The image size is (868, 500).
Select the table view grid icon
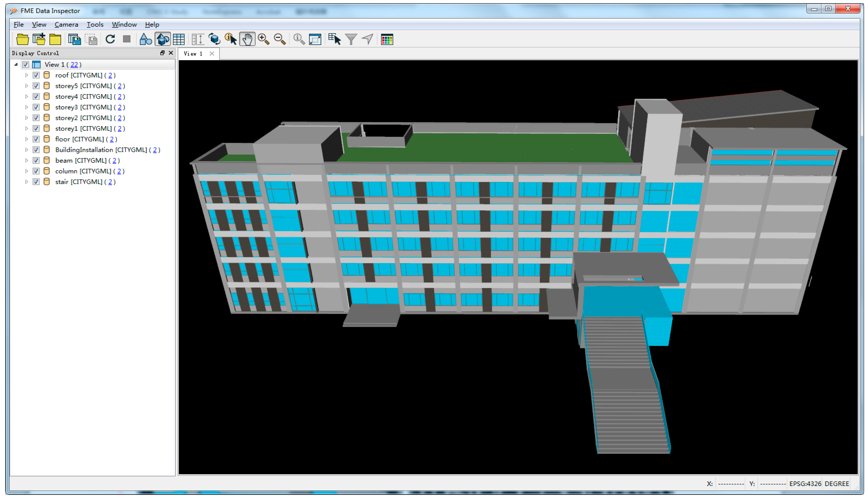(179, 39)
